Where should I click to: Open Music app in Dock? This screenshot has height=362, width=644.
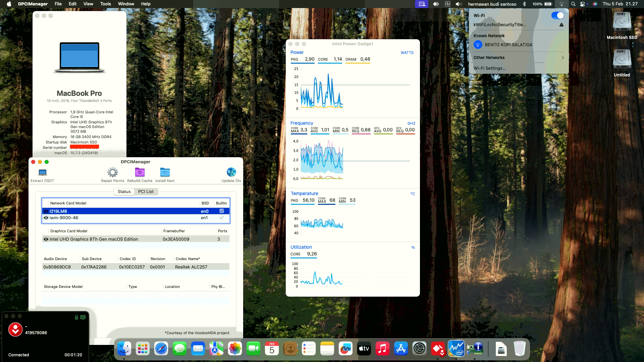(x=382, y=349)
